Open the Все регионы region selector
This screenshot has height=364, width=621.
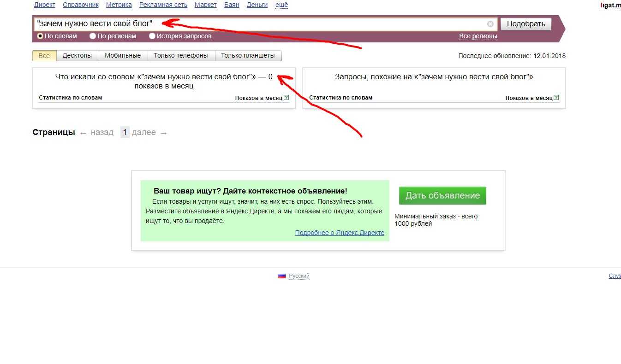[478, 36]
